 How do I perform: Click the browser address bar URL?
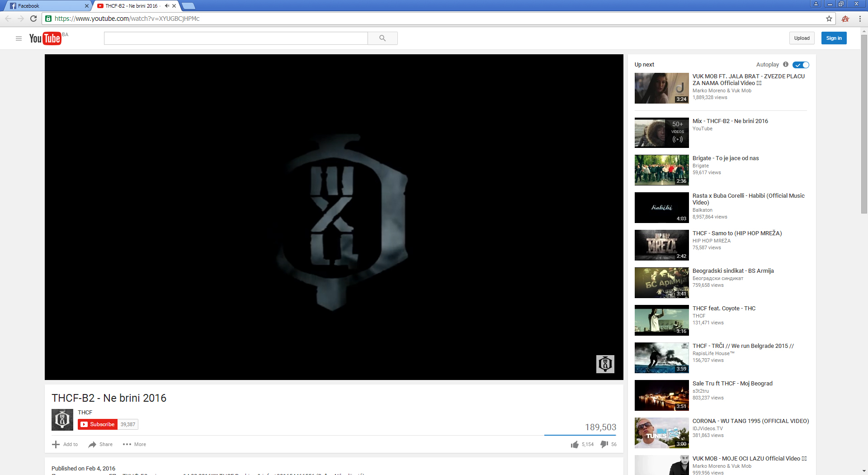point(127,19)
